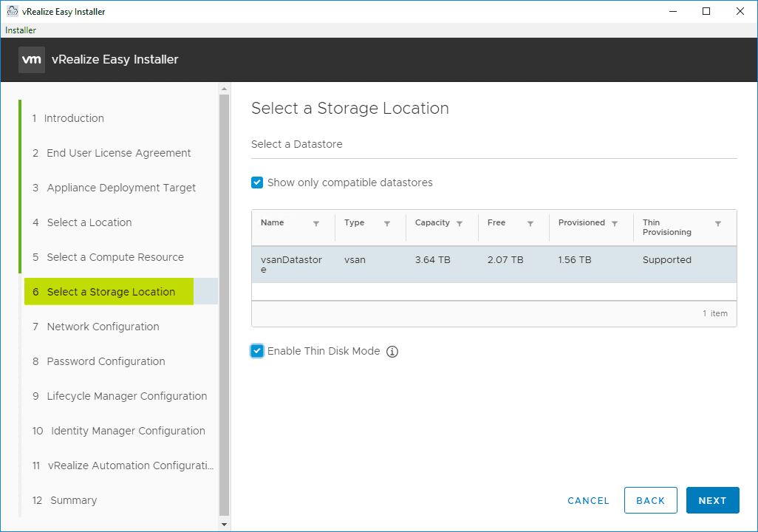Jump to Select a Compute Resource step

pyautogui.click(x=115, y=257)
